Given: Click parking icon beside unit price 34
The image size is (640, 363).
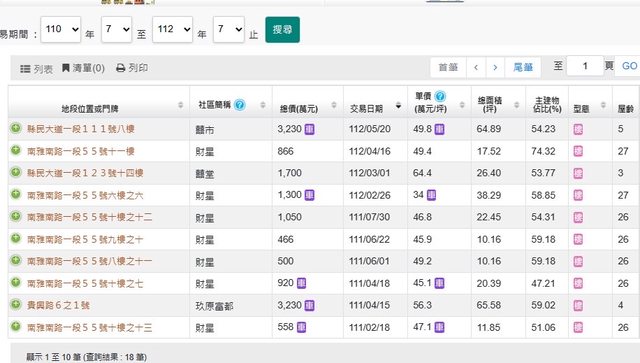Looking at the screenshot, I should pyautogui.click(x=431, y=195).
